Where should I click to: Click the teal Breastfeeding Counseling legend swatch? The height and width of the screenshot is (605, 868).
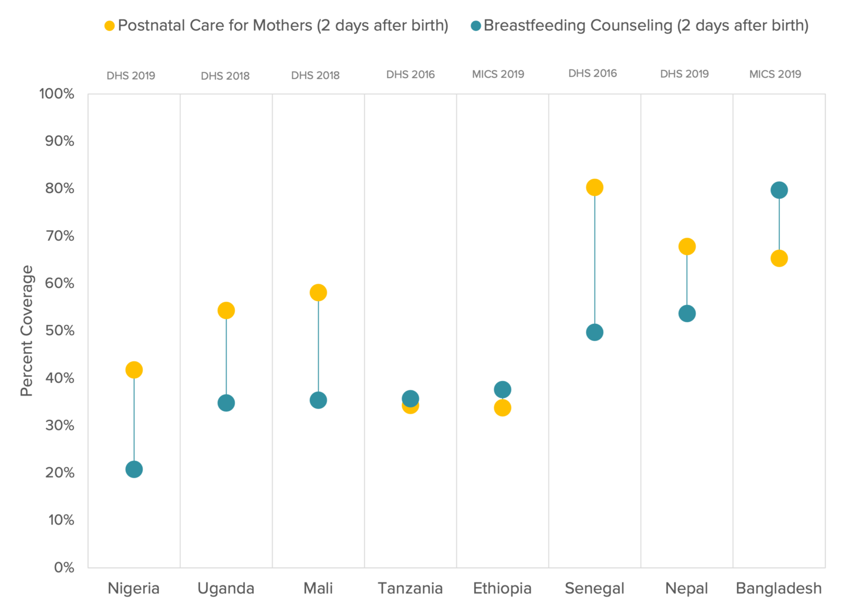tap(476, 26)
